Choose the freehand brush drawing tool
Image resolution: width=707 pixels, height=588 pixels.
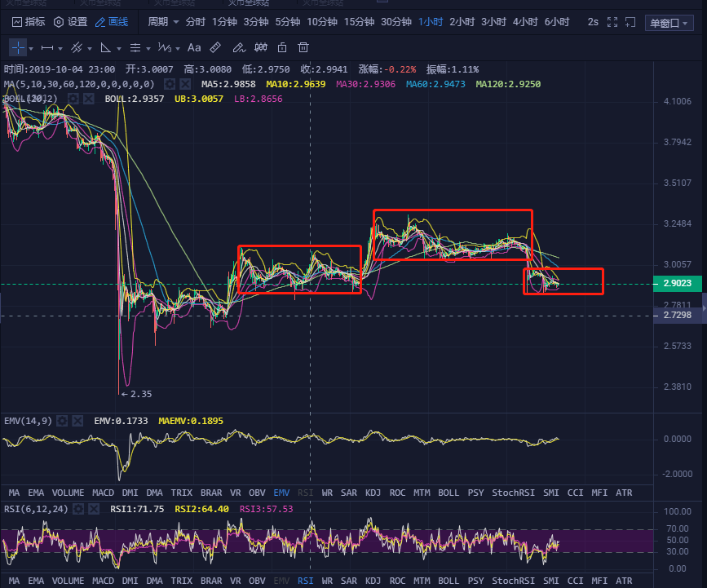239,47
